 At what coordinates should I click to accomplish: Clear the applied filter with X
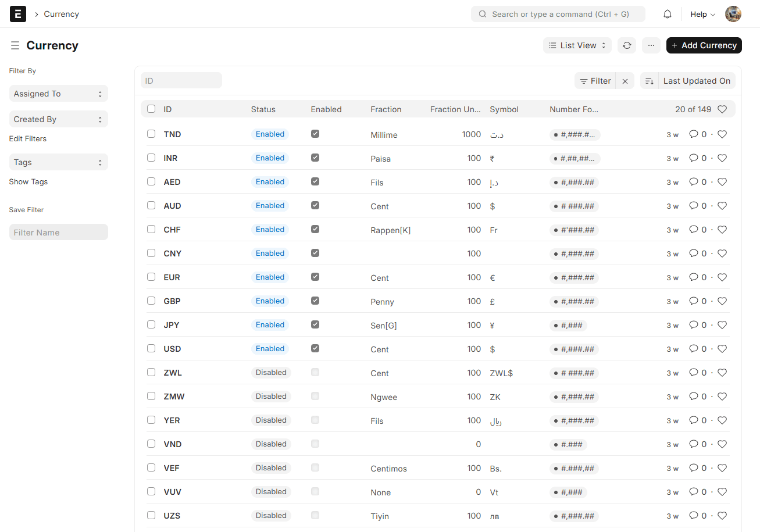(x=625, y=81)
